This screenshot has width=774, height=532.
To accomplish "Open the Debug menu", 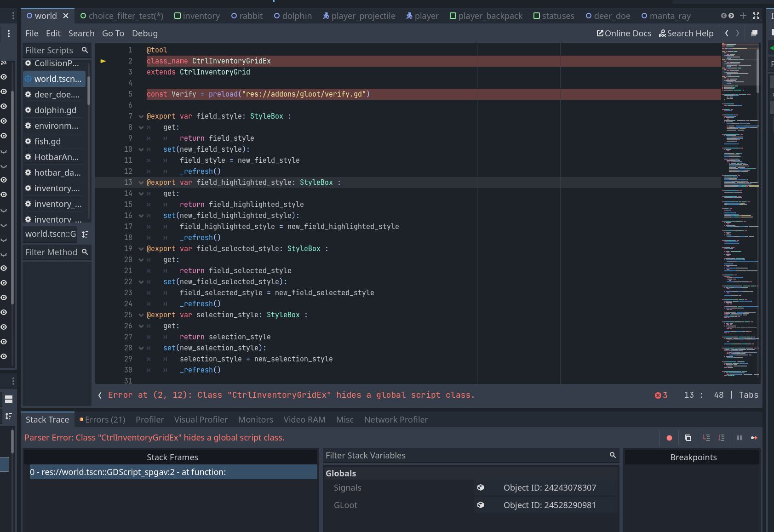I will click(x=144, y=33).
